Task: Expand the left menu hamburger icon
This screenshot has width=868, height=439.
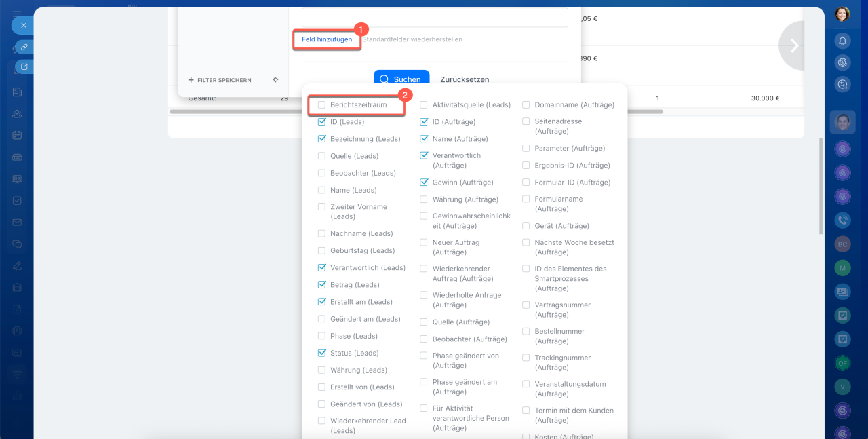Action: (17, 14)
